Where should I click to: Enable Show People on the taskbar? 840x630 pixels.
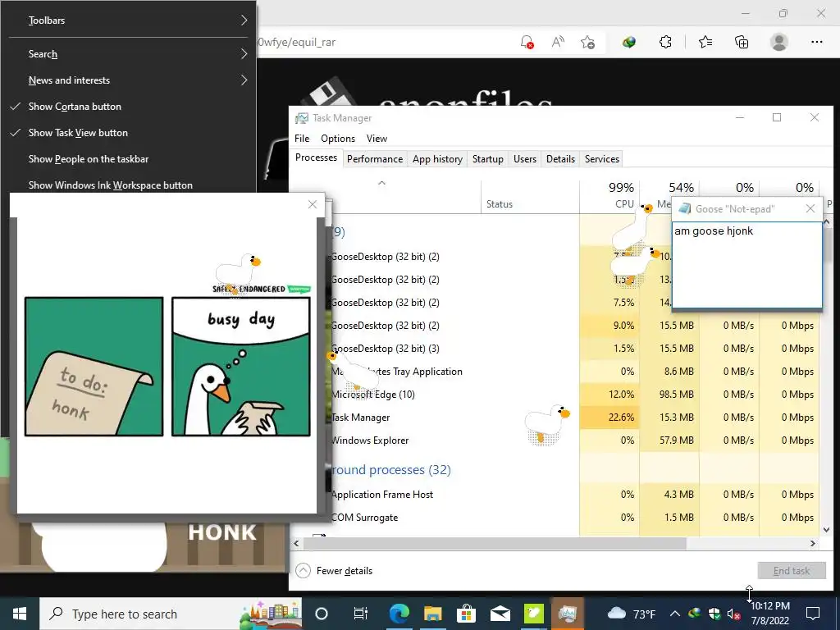128,158
